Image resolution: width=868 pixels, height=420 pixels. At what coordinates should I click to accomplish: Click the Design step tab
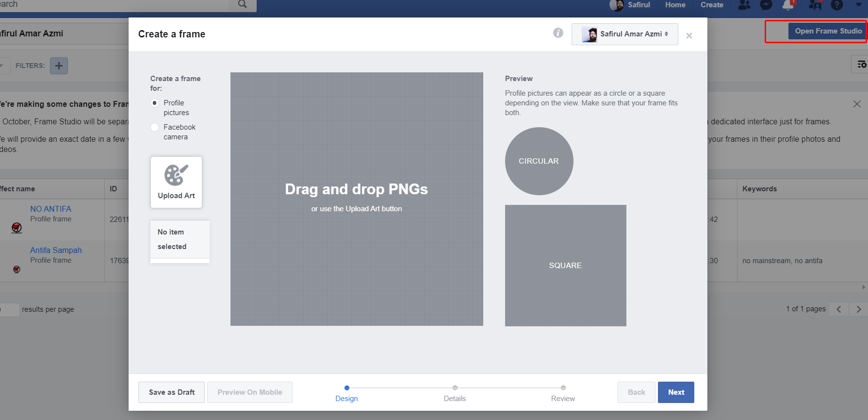click(x=346, y=394)
